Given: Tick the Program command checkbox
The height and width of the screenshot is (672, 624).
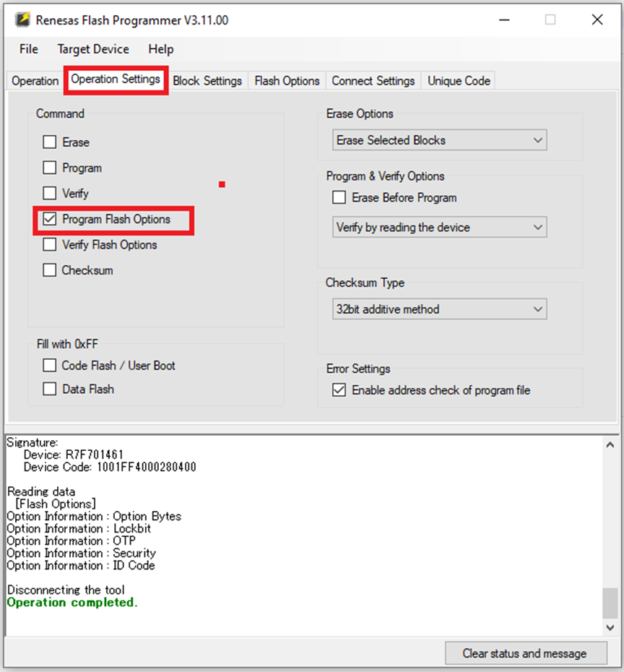Looking at the screenshot, I should (50, 168).
